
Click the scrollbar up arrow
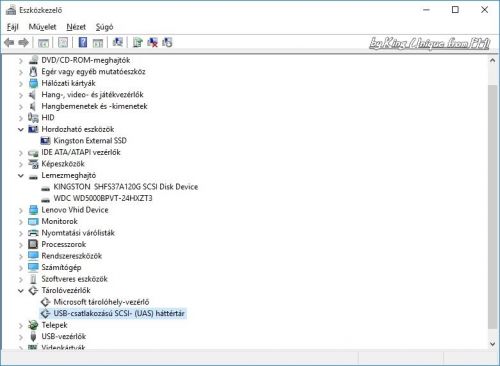pos(492,60)
